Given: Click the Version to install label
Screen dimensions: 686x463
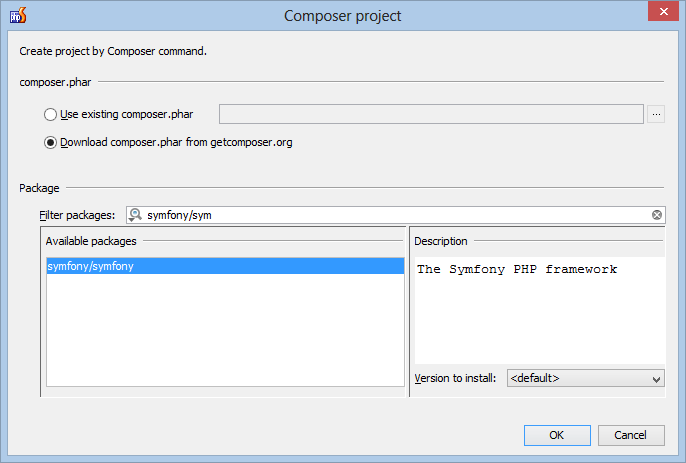Looking at the screenshot, I should coord(455,378).
